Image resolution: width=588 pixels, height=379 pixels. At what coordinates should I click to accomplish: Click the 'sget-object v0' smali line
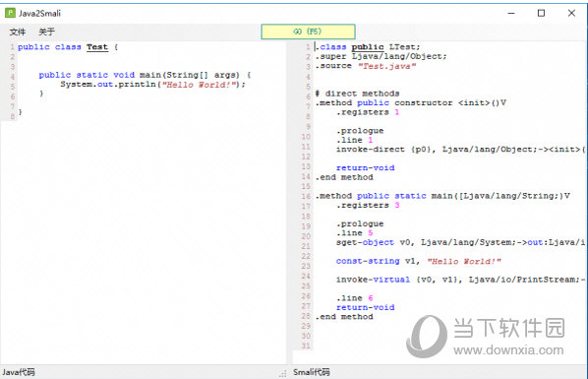(460, 242)
